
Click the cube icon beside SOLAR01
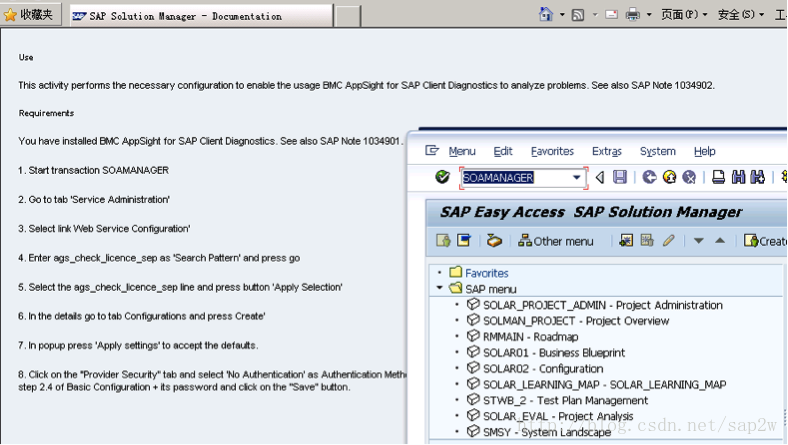coord(473,352)
